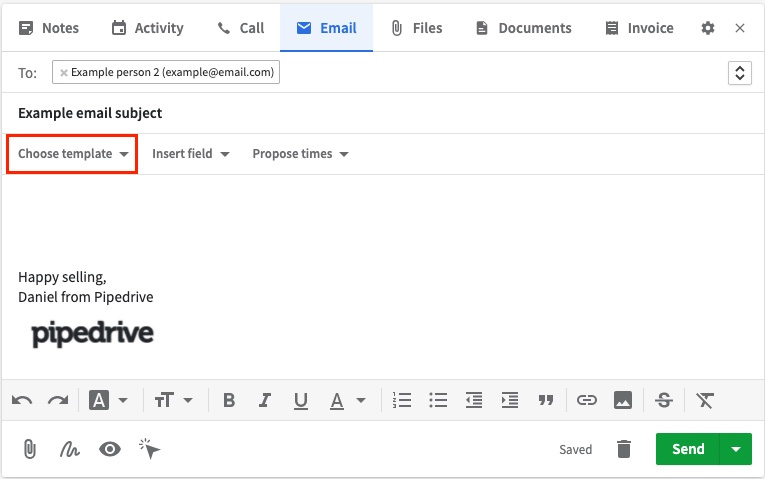Image resolution: width=765 pixels, height=479 pixels.
Task: Select the pipedrive logo in signature
Action: pyautogui.click(x=93, y=334)
